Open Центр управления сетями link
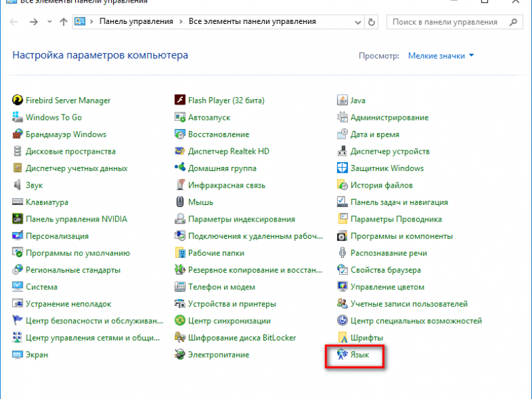 pyautogui.click(x=92, y=338)
